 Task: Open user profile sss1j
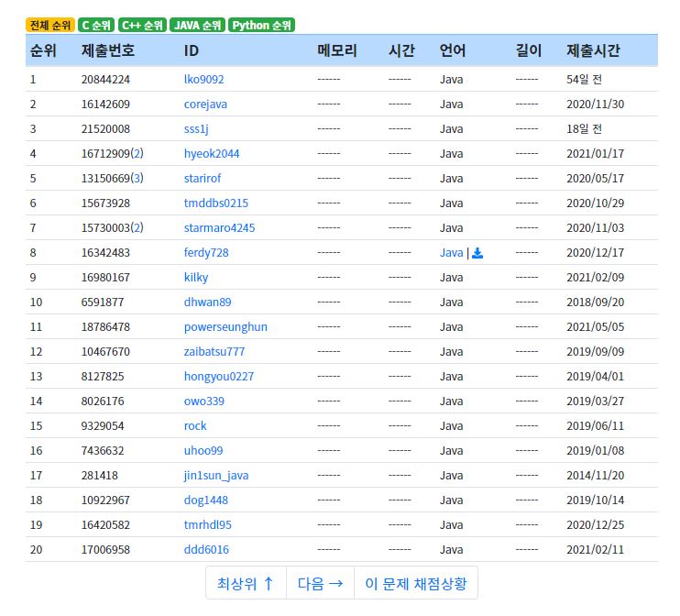point(196,129)
